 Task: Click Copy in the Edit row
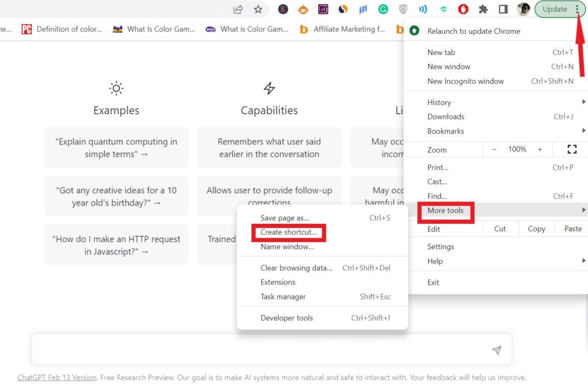tap(536, 228)
